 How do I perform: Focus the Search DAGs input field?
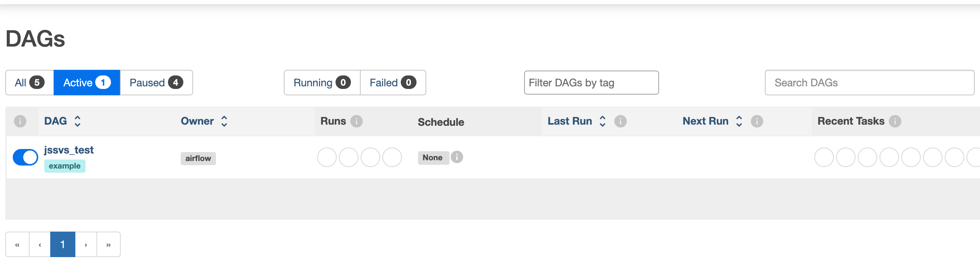pyautogui.click(x=869, y=83)
